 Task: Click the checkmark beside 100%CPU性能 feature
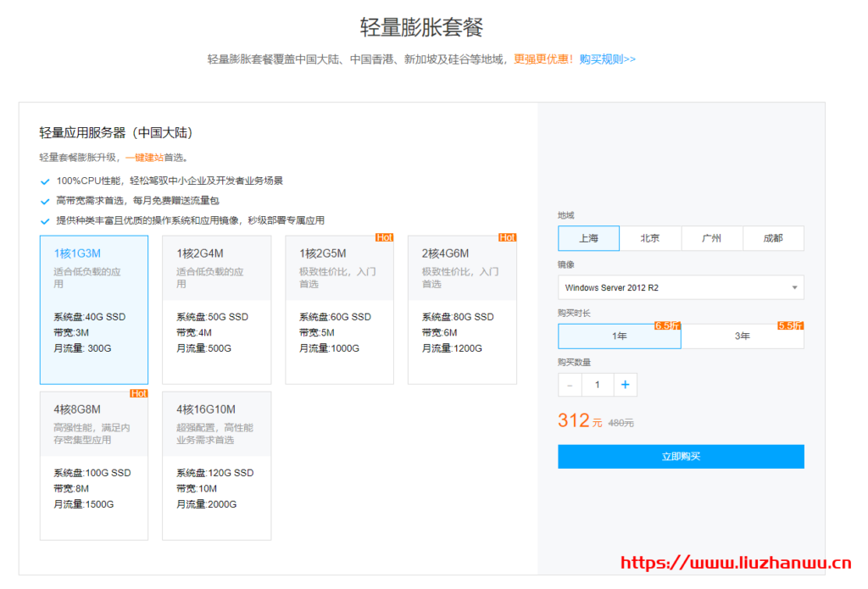(x=45, y=181)
